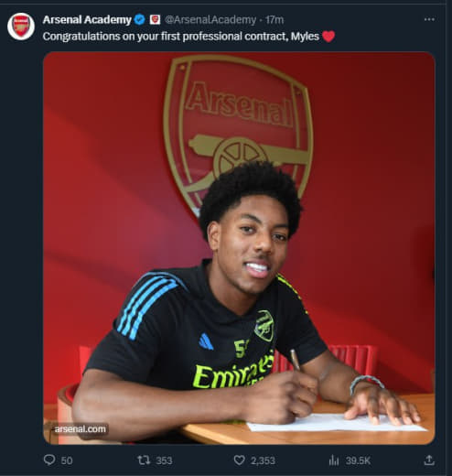The image size is (452, 476).
Task: Click the 2,353 likes count
Action: pyautogui.click(x=263, y=460)
